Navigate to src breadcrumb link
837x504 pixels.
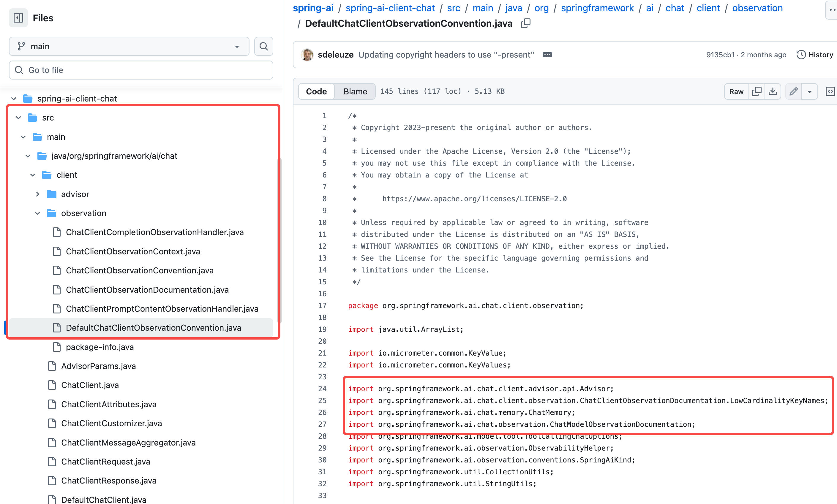454,8
